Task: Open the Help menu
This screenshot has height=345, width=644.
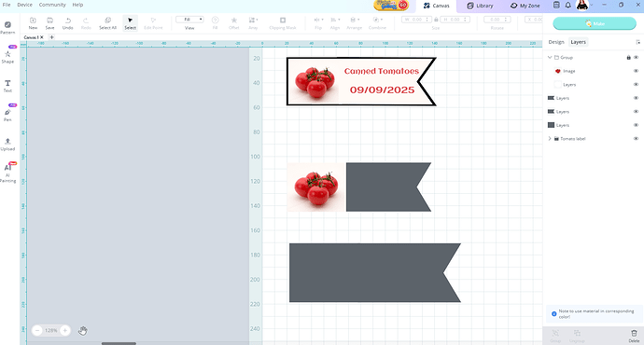Action: tap(77, 5)
